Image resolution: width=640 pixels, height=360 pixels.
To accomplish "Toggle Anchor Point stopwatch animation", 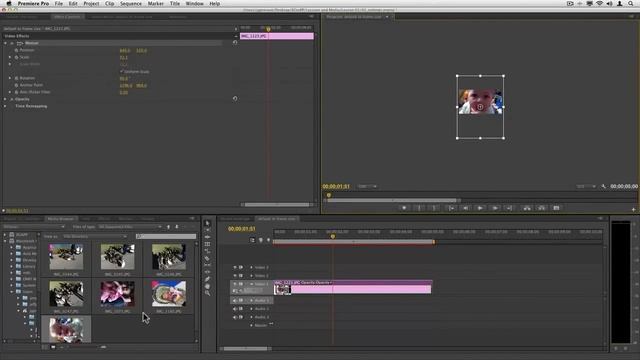I will (16, 85).
